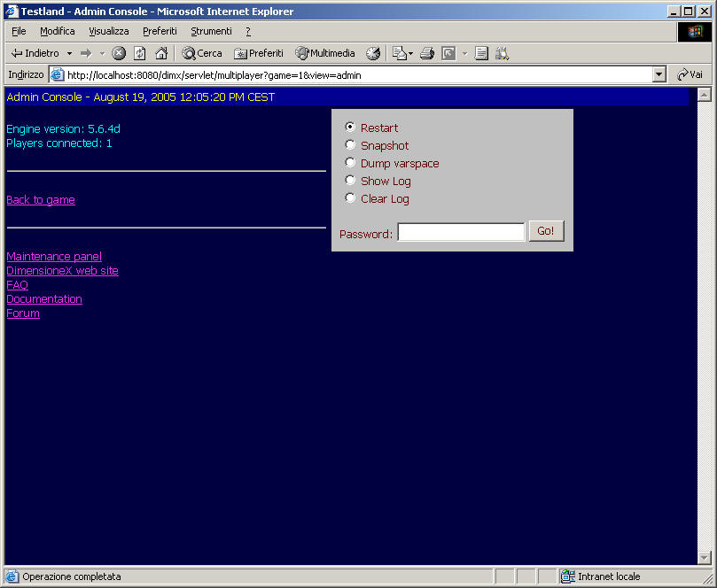Open the Preferiti favorites toolbar button
This screenshot has width=717, height=588.
click(x=259, y=53)
